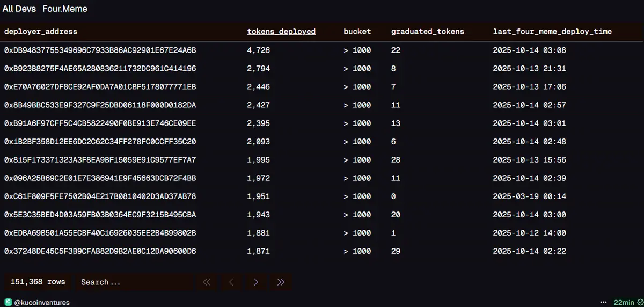Viewport: 644px width, 307px height.
Task: Click the tokens_deployed value 1,972
Action: pyautogui.click(x=258, y=178)
